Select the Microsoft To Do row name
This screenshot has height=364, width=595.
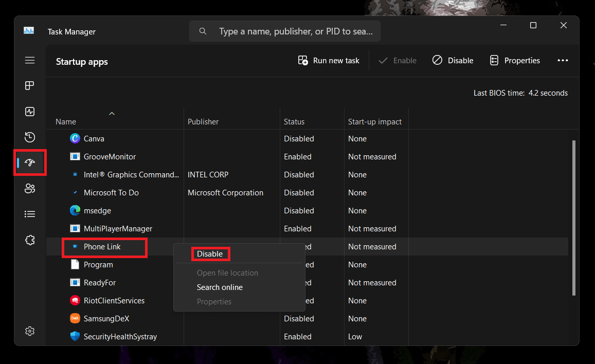pos(111,192)
